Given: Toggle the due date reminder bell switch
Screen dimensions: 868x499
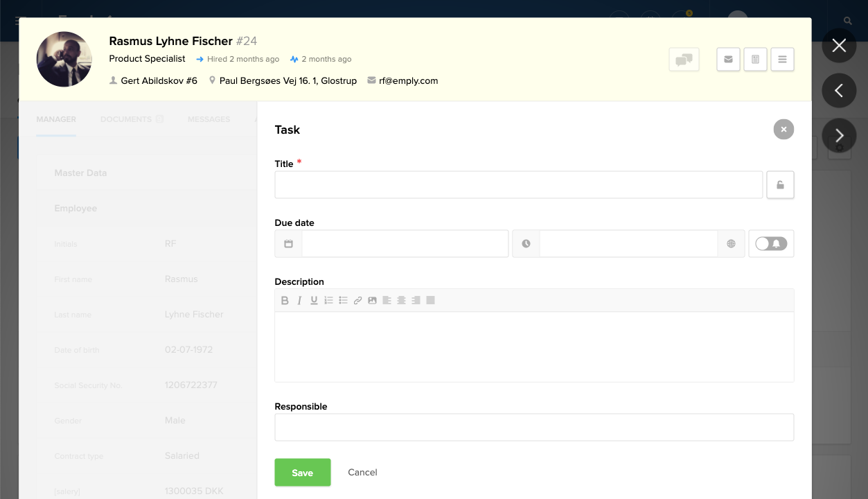Looking at the screenshot, I should pyautogui.click(x=771, y=244).
